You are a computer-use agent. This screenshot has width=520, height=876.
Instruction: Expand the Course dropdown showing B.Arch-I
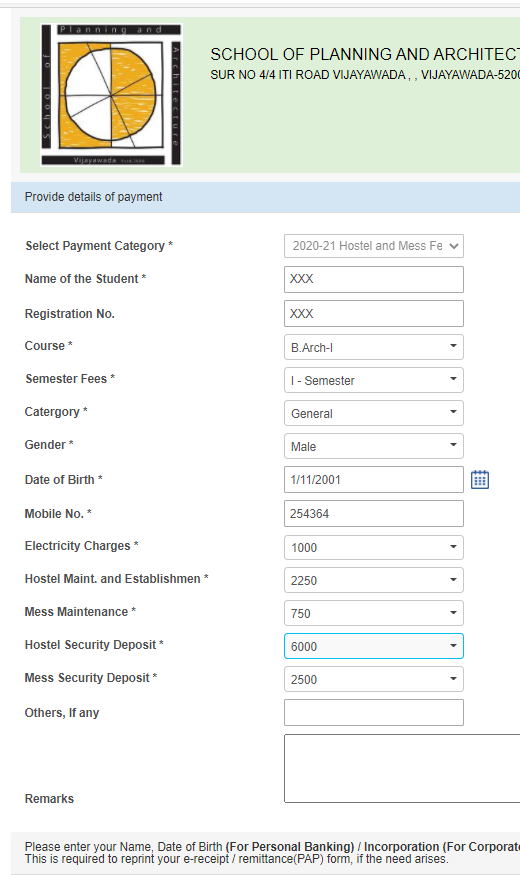[x=374, y=347]
